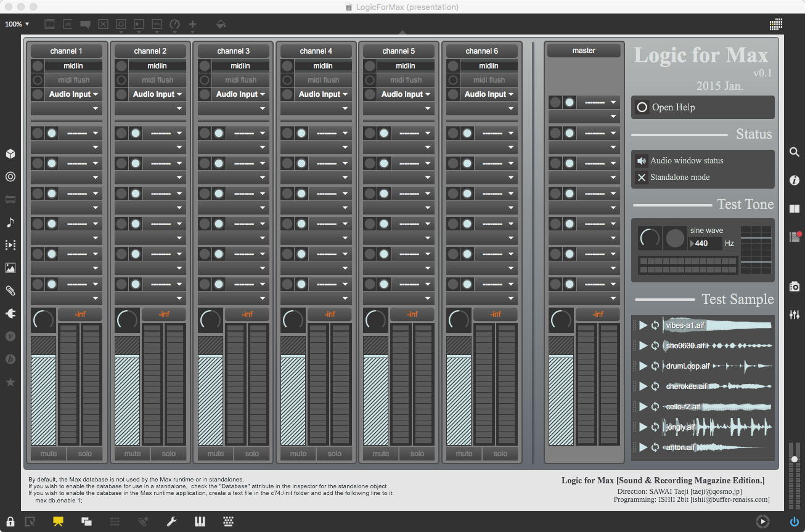Click the lock patcher icon

[10, 522]
